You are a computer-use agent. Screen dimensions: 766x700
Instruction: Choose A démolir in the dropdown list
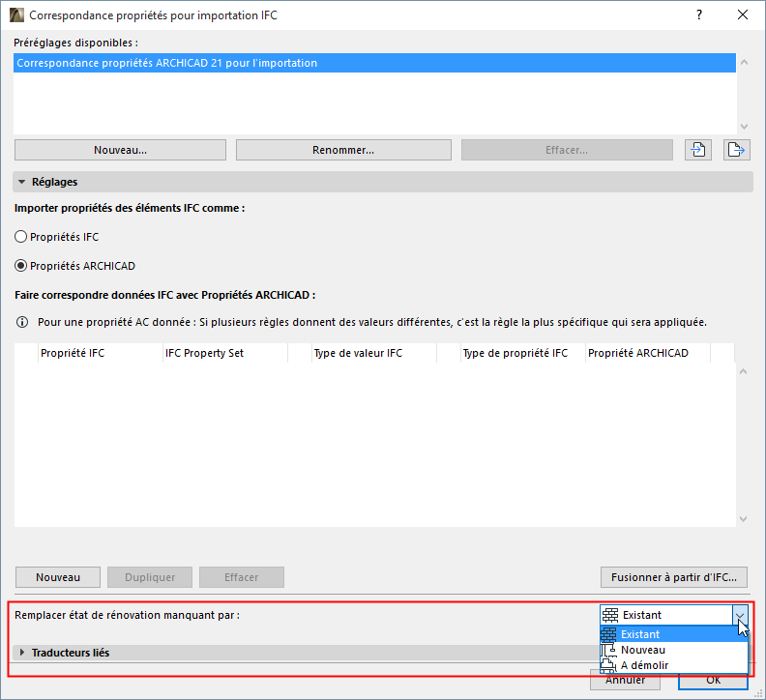674,665
